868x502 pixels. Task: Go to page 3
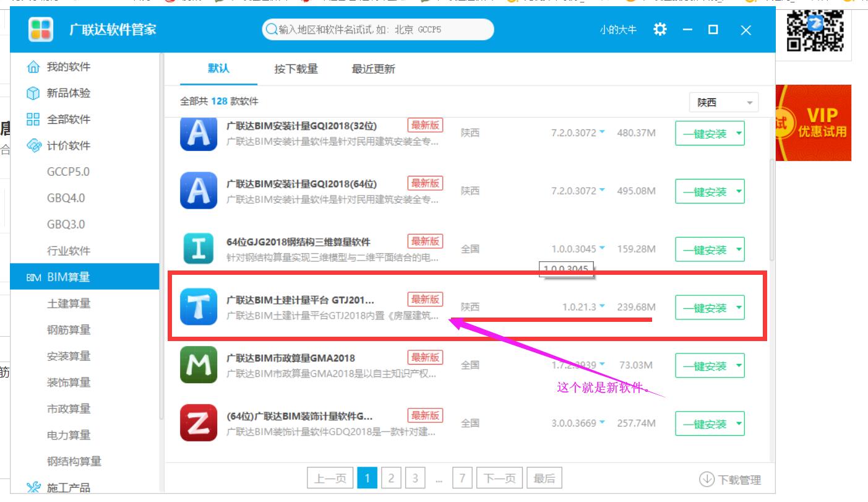415,478
